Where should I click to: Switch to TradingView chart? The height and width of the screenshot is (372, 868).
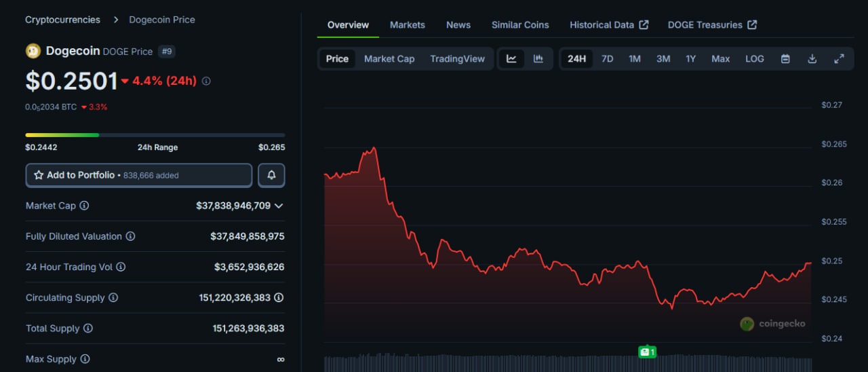457,59
